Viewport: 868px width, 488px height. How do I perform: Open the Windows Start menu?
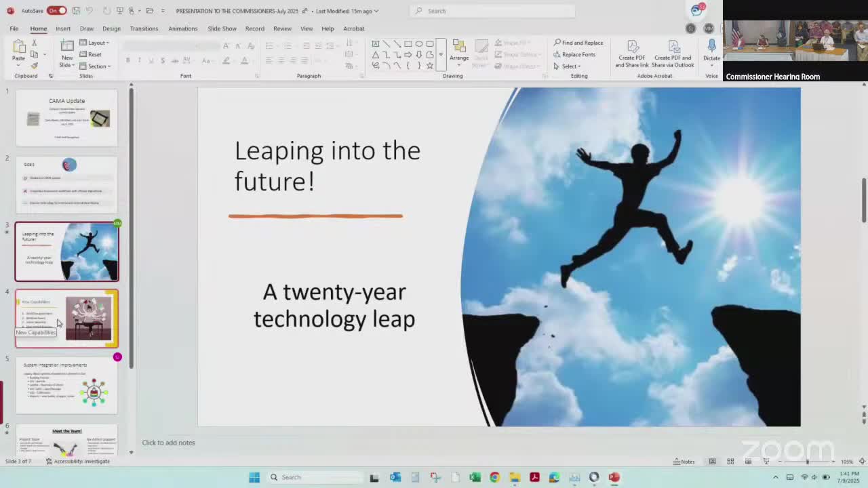tap(254, 477)
